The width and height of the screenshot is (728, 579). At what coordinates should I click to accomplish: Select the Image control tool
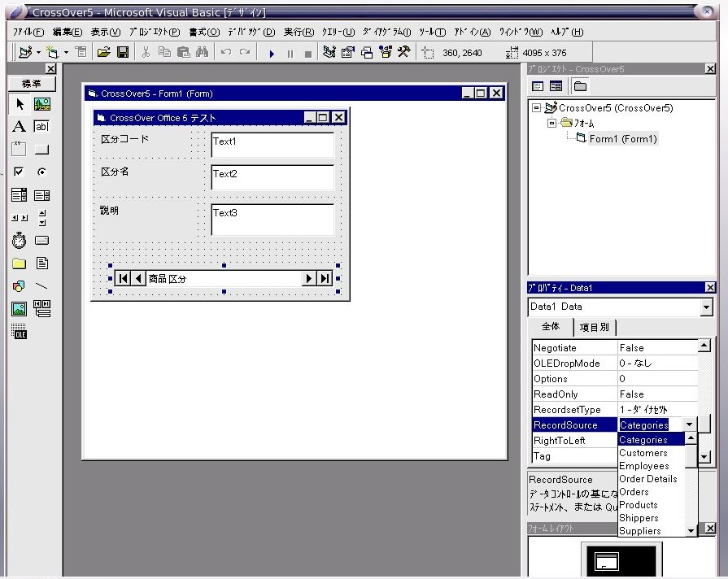coord(19,309)
